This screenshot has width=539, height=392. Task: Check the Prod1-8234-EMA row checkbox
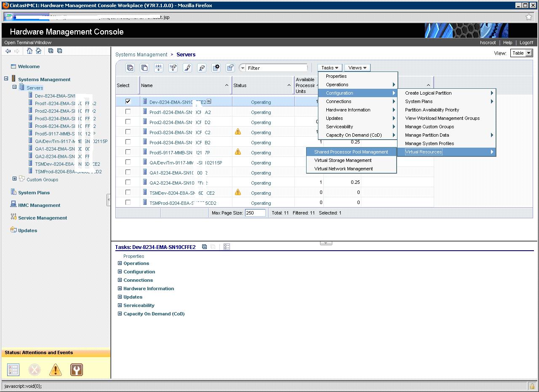(128, 112)
